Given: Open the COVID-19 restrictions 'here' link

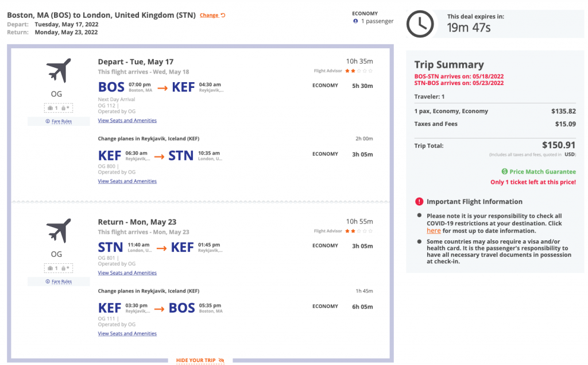Looking at the screenshot, I should (434, 230).
